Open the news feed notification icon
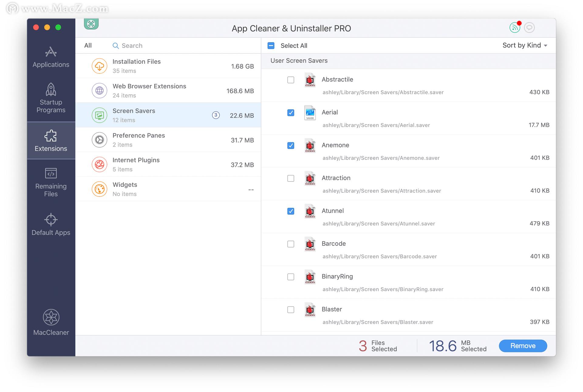This screenshot has height=392, width=583. 514,28
